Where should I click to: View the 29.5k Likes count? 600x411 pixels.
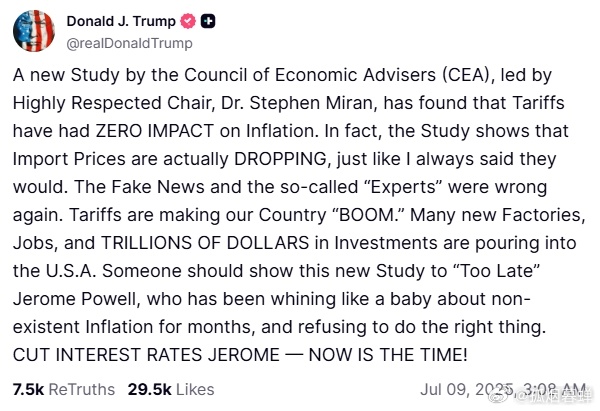(171, 390)
